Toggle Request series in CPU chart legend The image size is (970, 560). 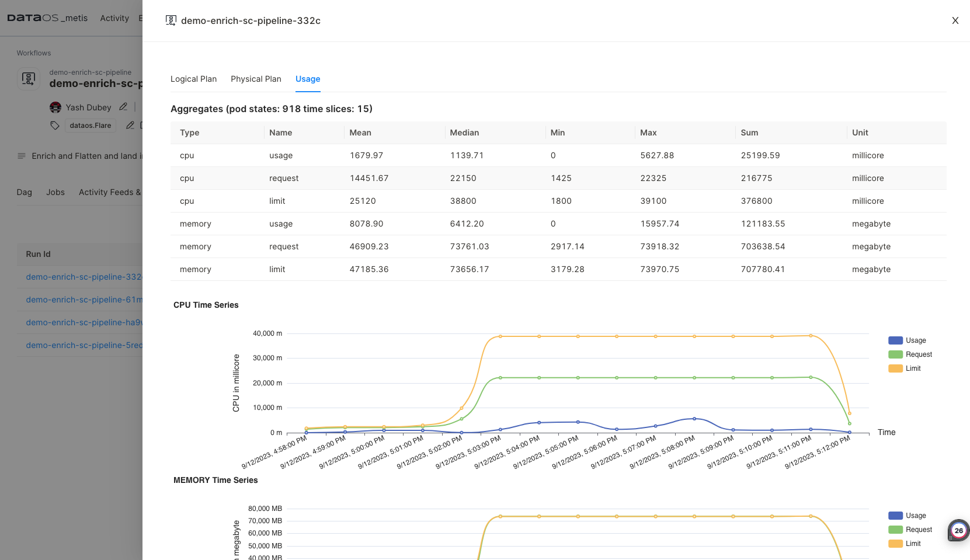[910, 354]
